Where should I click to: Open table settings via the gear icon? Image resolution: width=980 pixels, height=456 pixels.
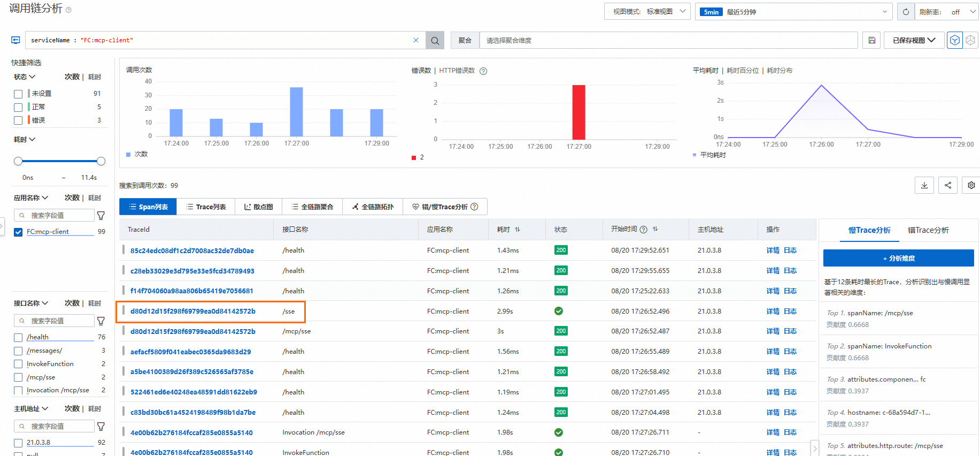(x=971, y=185)
